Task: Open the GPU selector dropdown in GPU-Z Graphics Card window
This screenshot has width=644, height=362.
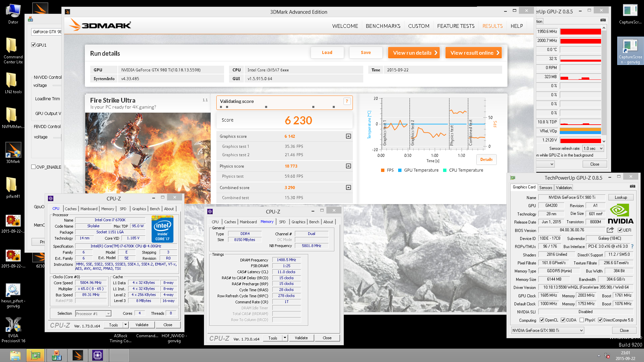Action: [x=547, y=330]
